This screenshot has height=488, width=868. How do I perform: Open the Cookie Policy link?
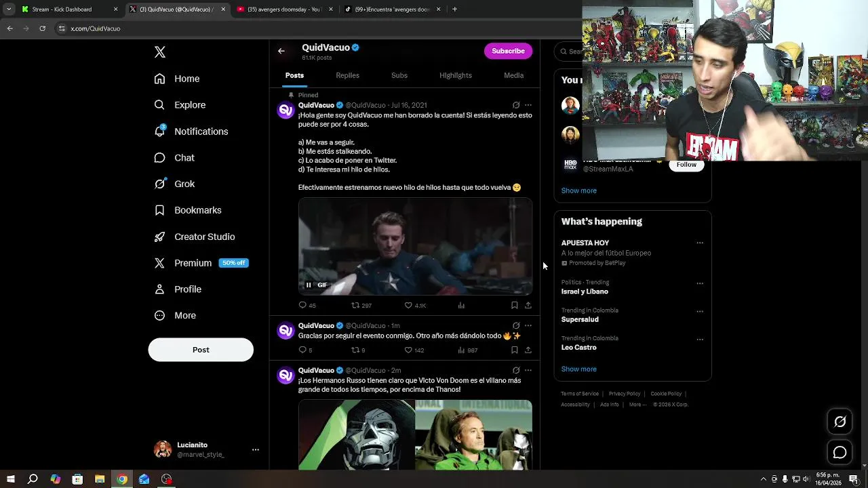pos(666,394)
